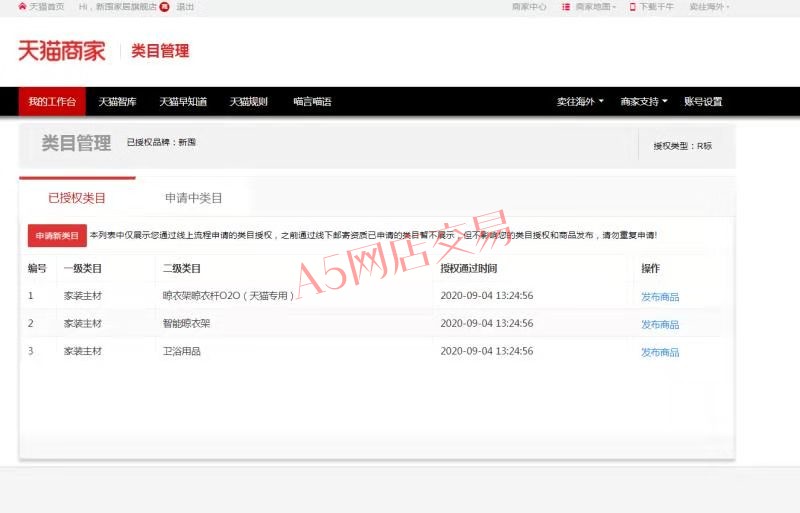Open 天猫智库 in the navigation bar
Viewport: 800px width, 513px height.
coord(117,102)
